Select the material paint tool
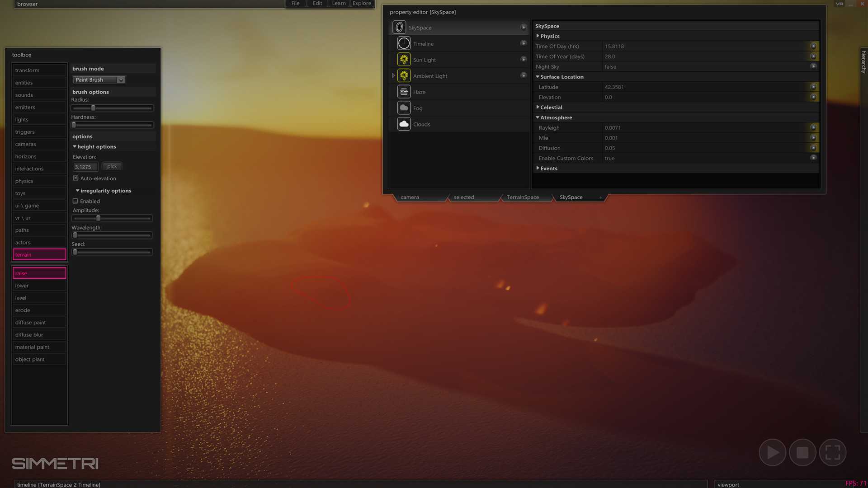The height and width of the screenshot is (488, 868). click(x=39, y=347)
